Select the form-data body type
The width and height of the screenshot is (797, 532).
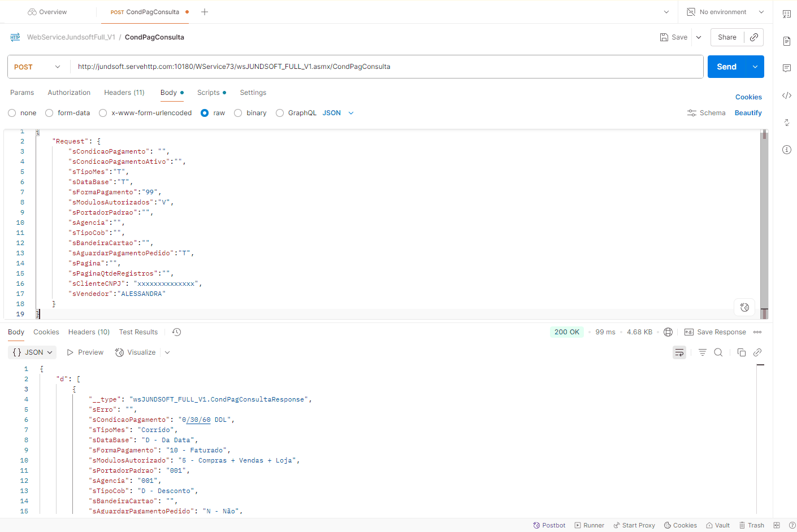click(50, 113)
